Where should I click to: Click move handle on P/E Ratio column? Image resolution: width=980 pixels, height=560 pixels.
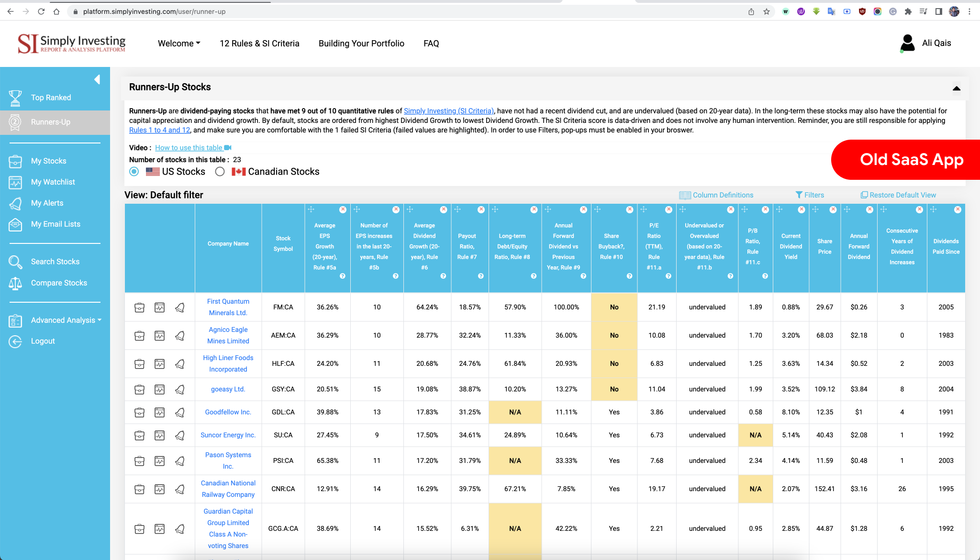tap(644, 209)
